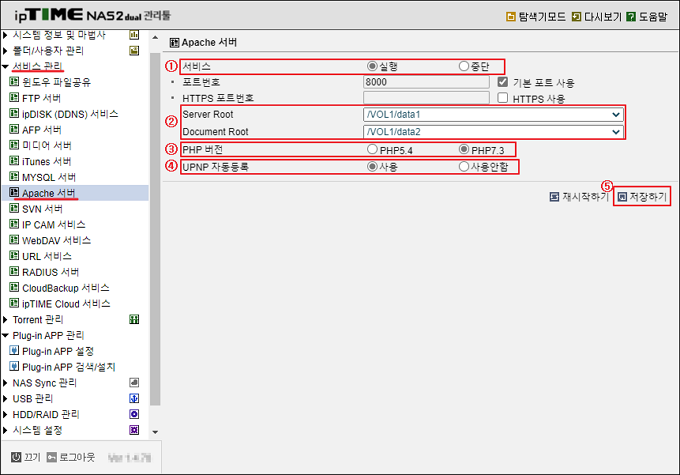Expand 폴더/사용자 관리 tree arrow

click(x=5, y=51)
